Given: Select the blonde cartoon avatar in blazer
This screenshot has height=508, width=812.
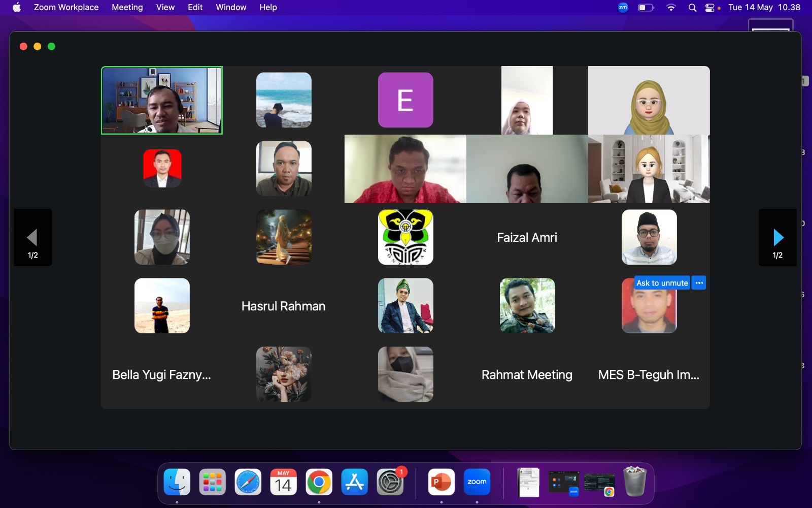Looking at the screenshot, I should pos(649,169).
